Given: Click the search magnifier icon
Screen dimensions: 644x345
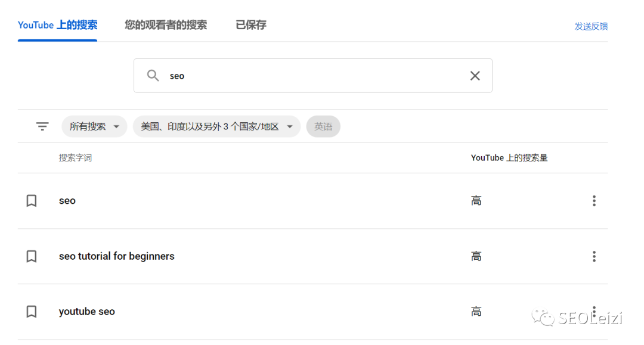Looking at the screenshot, I should pos(153,76).
